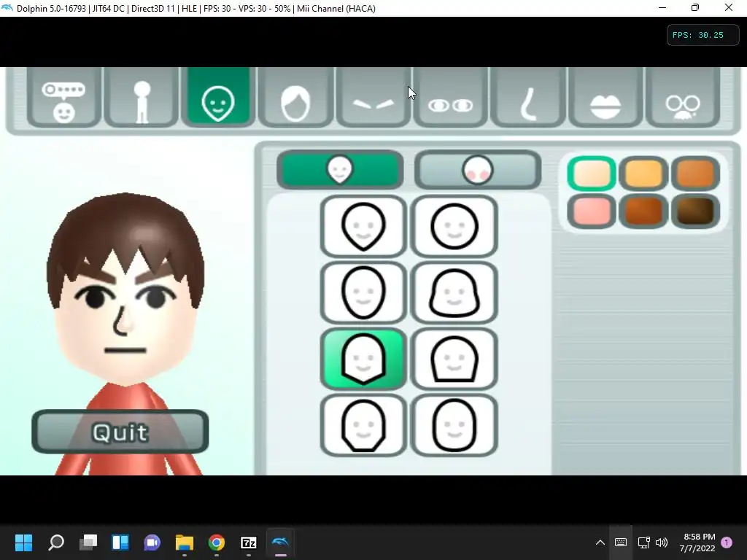
Task: Open the notification badge in tray
Action: coord(727,542)
